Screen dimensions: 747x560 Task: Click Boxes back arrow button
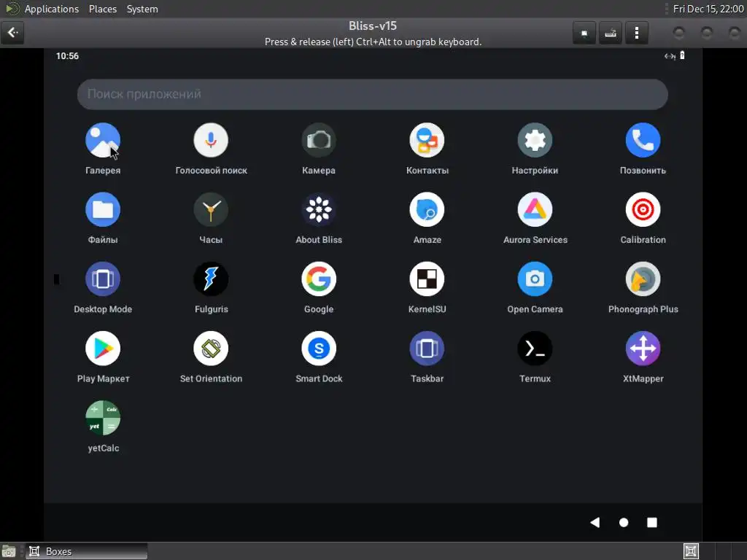(12, 33)
